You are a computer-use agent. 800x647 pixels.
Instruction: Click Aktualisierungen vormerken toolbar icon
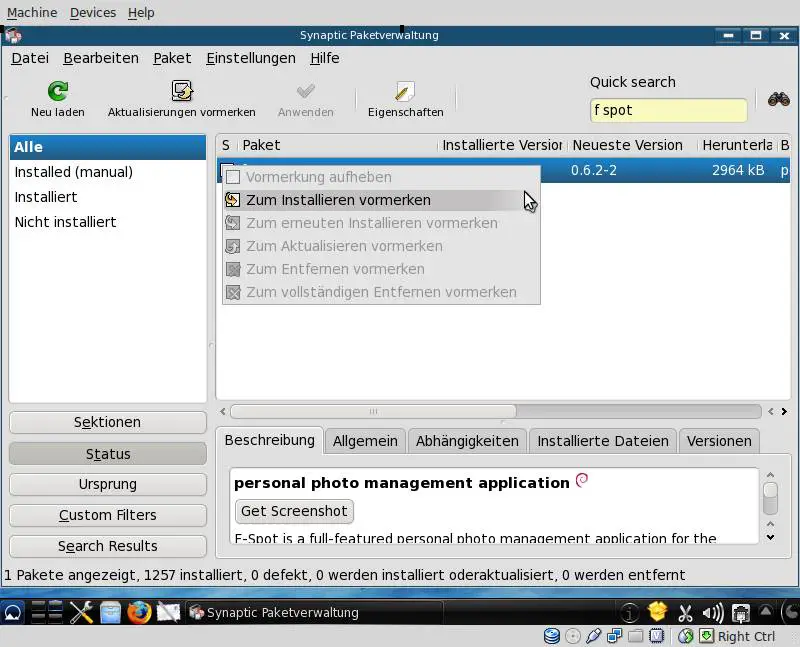pos(182,91)
